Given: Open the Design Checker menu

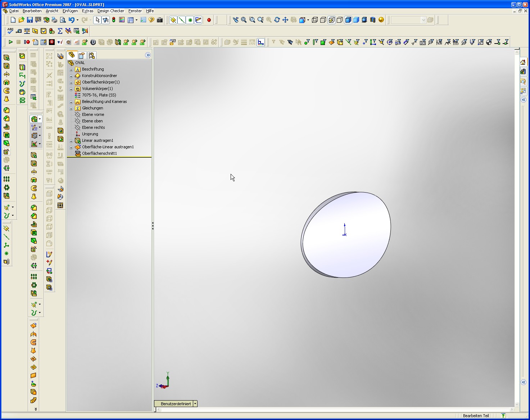Looking at the screenshot, I should [111, 11].
